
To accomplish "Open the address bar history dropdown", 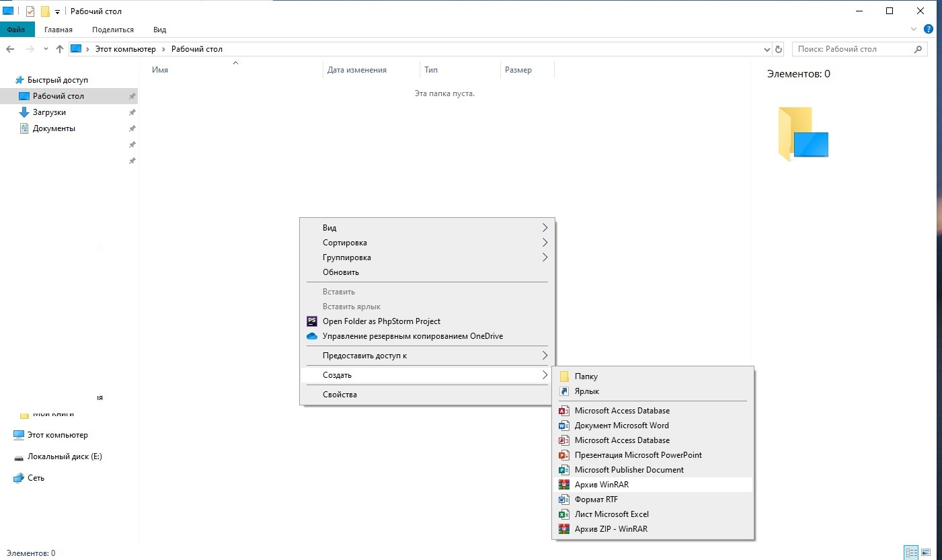I will 767,49.
